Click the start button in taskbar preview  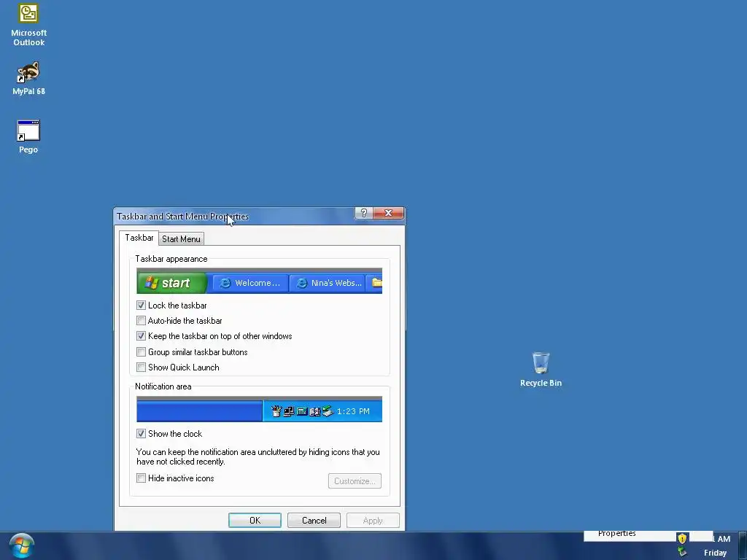point(171,283)
